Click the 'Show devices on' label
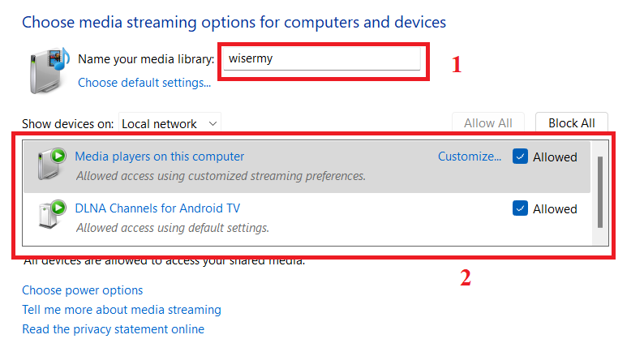644x339 pixels. [68, 124]
